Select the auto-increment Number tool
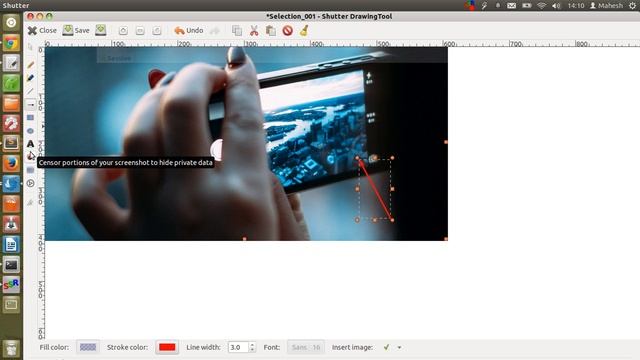 31,183
